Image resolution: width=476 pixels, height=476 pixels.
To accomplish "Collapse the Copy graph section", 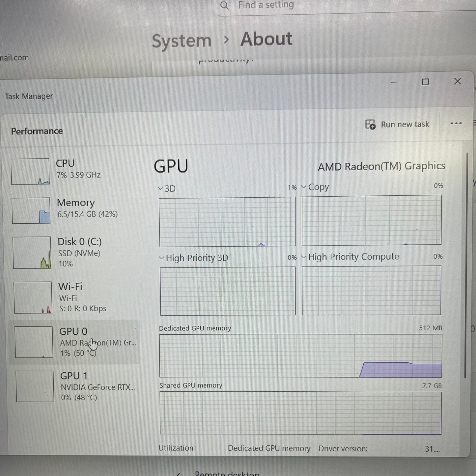I will point(304,187).
